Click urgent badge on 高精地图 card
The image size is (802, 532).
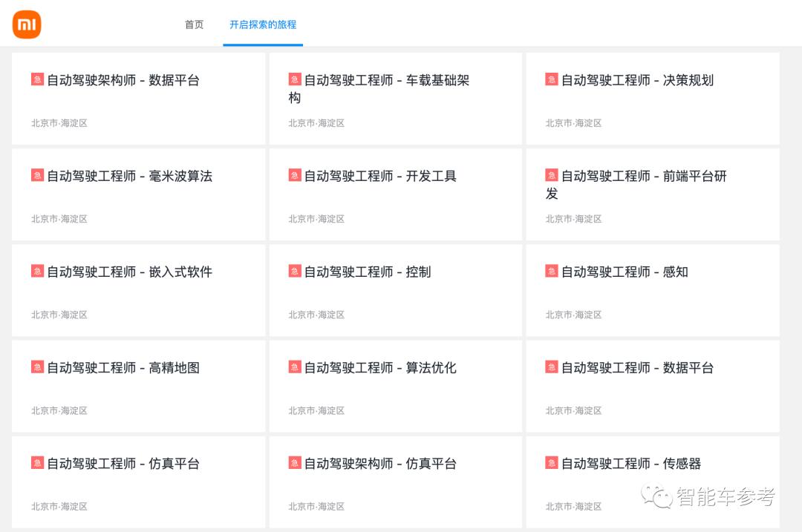tap(37, 367)
